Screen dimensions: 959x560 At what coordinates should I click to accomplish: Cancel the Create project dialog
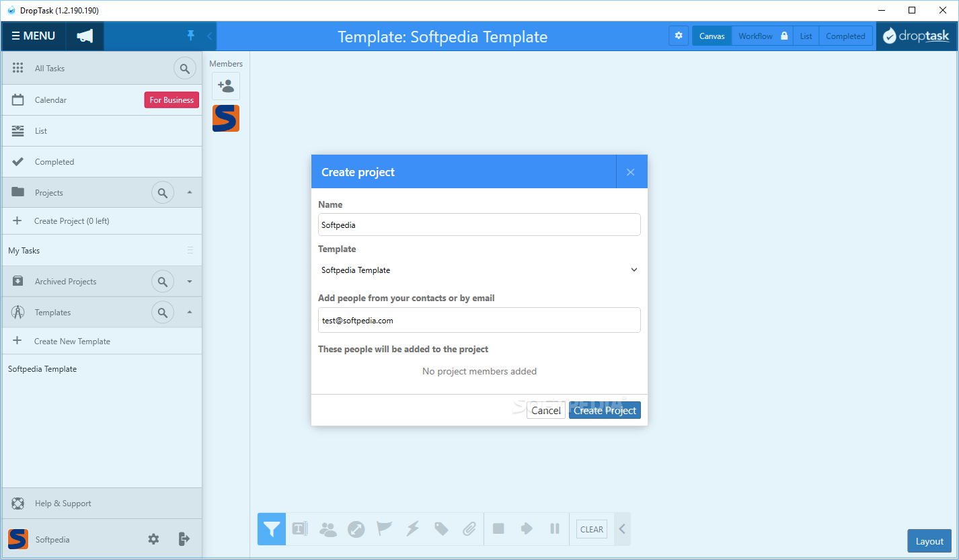pos(546,411)
